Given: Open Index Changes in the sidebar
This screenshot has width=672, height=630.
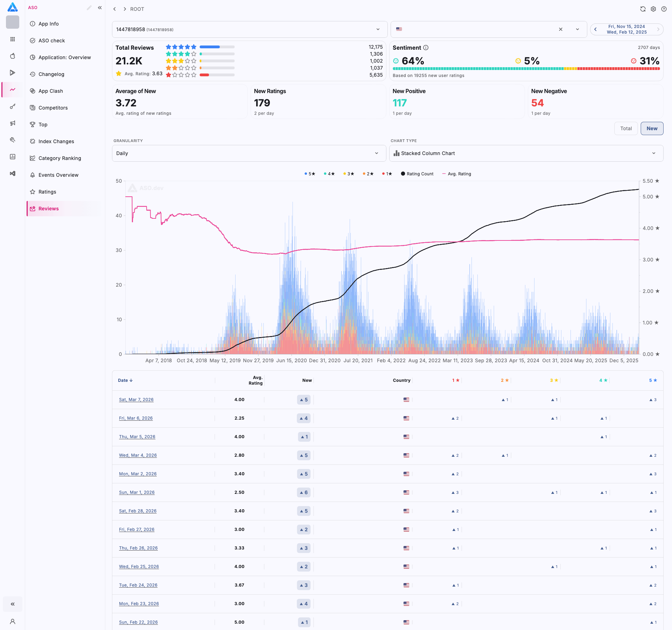Looking at the screenshot, I should click(56, 141).
